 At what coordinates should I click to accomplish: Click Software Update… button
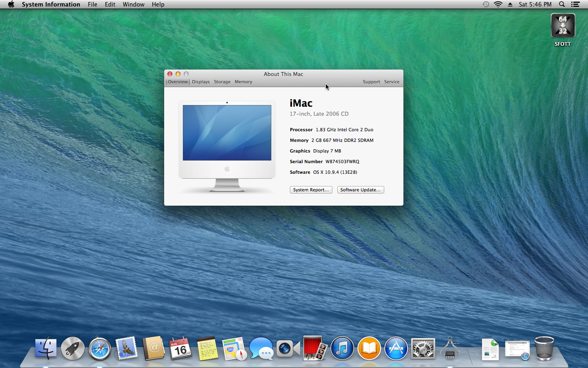point(361,190)
